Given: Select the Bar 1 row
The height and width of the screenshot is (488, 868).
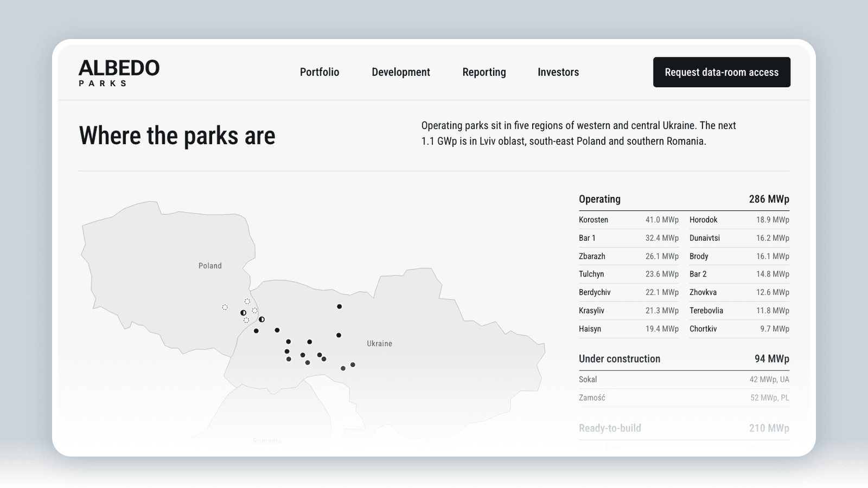Looking at the screenshot, I should click(x=629, y=238).
